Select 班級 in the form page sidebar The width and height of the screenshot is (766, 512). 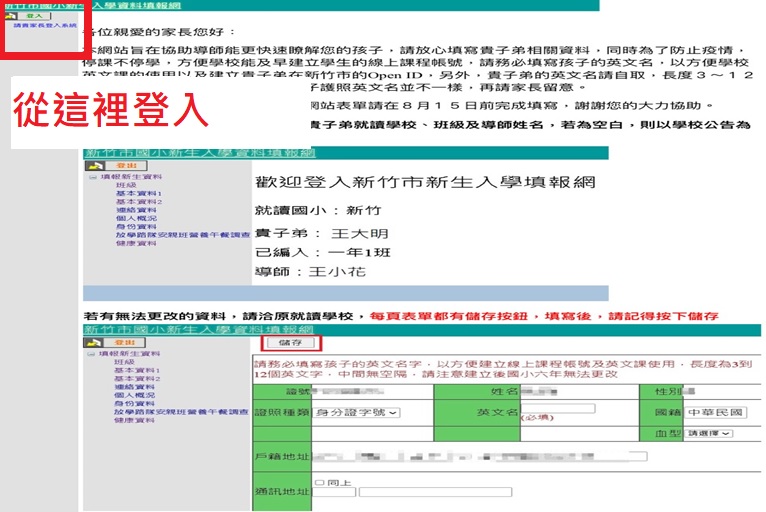click(x=124, y=362)
